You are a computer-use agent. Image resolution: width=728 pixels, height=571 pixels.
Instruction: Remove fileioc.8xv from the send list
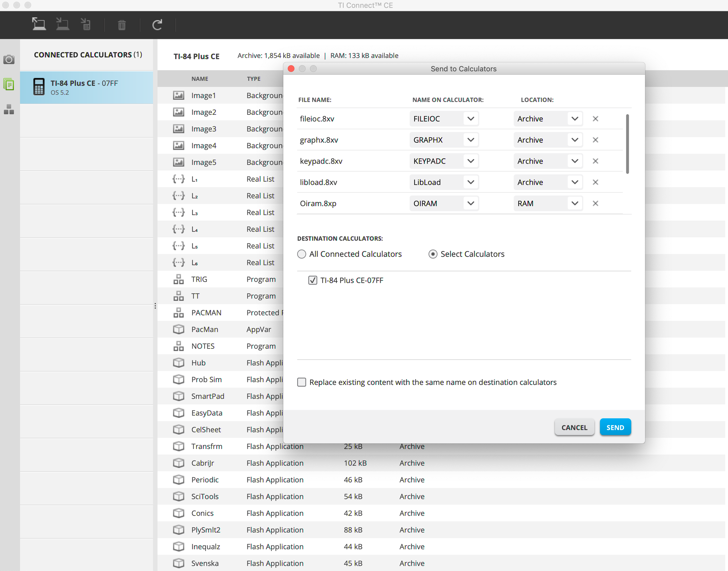595,119
